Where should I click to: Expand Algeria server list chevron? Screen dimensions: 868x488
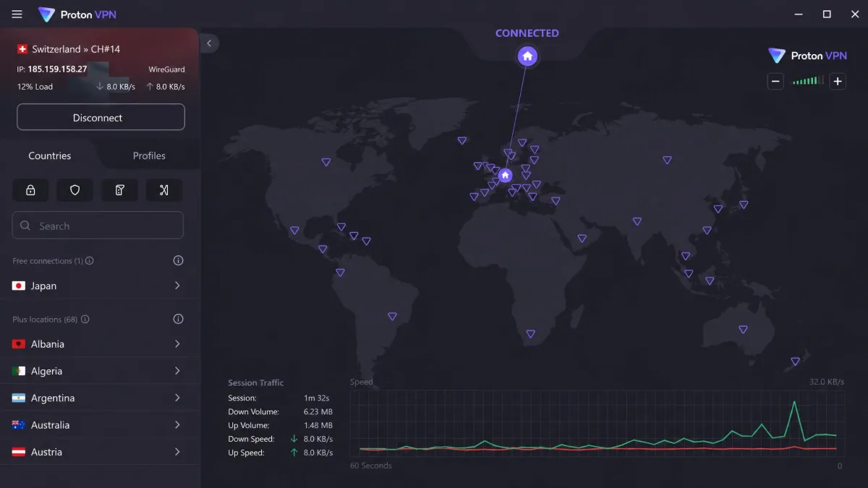[177, 371]
